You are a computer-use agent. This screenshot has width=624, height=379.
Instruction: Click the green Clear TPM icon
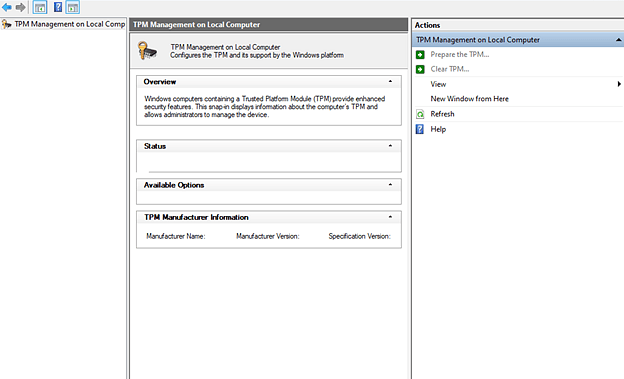420,69
